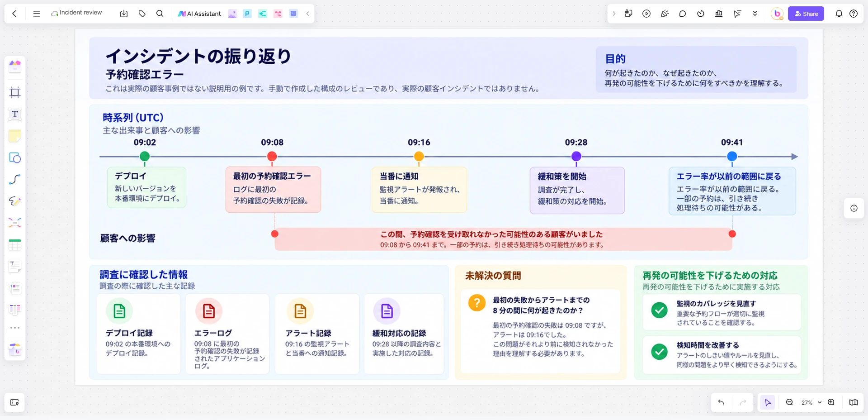The width and height of the screenshot is (868, 420).
Task: Open the minimap book icon
Action: pos(854,402)
